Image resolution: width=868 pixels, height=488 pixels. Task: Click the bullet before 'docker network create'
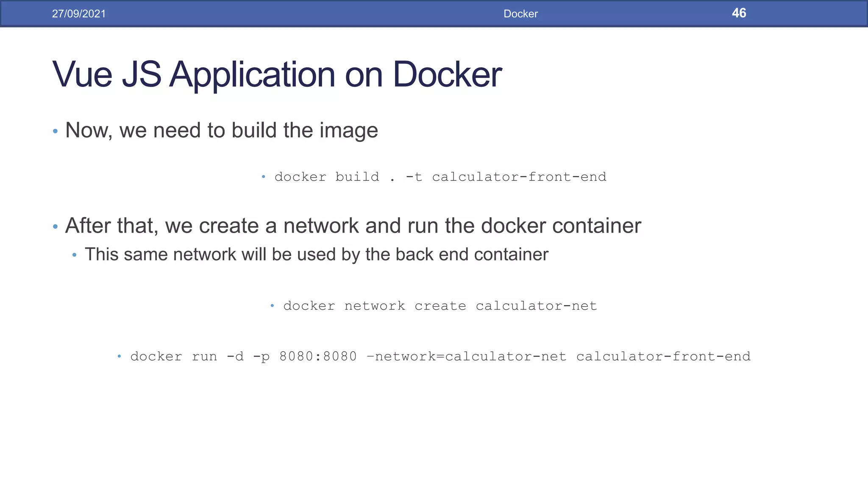(x=272, y=305)
